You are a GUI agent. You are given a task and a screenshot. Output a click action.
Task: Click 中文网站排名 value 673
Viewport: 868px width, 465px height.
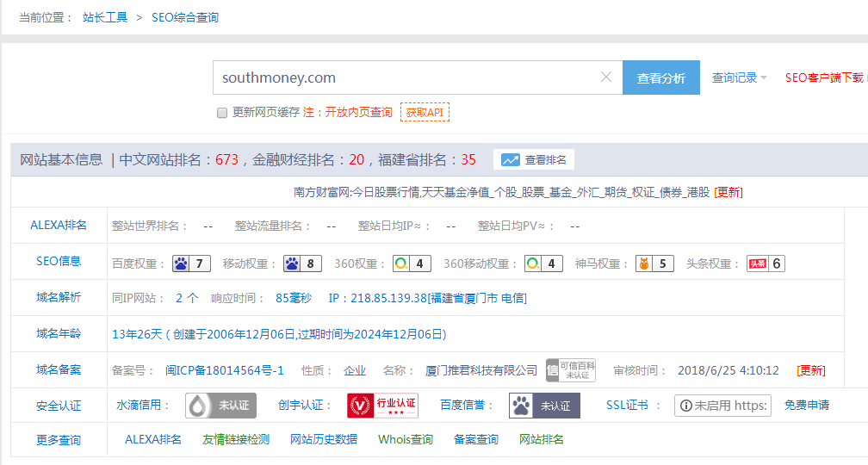(227, 160)
